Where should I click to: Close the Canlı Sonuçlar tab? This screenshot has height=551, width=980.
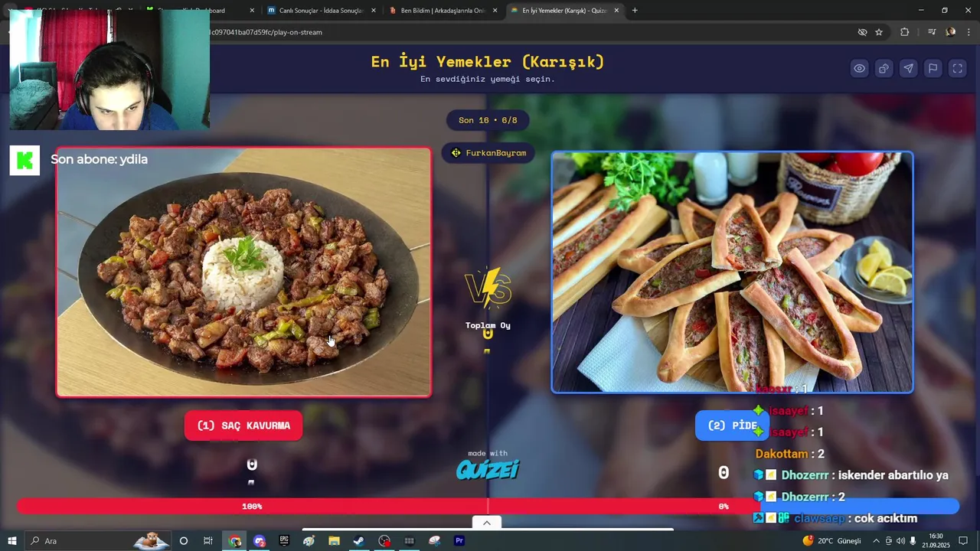point(374,11)
